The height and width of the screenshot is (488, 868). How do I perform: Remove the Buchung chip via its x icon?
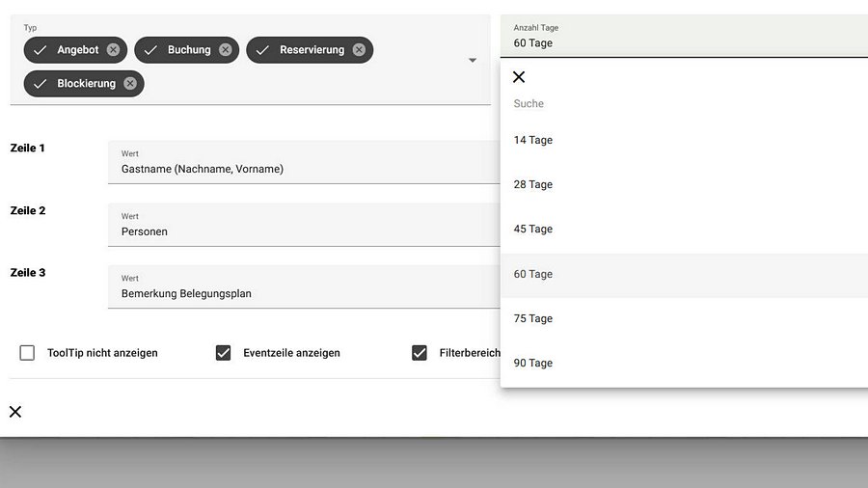(226, 50)
